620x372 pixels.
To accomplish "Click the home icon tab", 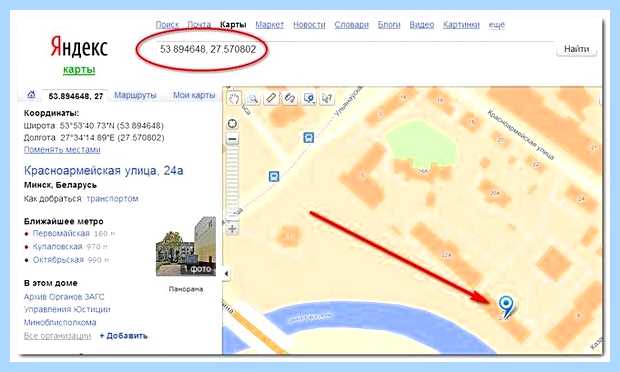I will 31,95.
